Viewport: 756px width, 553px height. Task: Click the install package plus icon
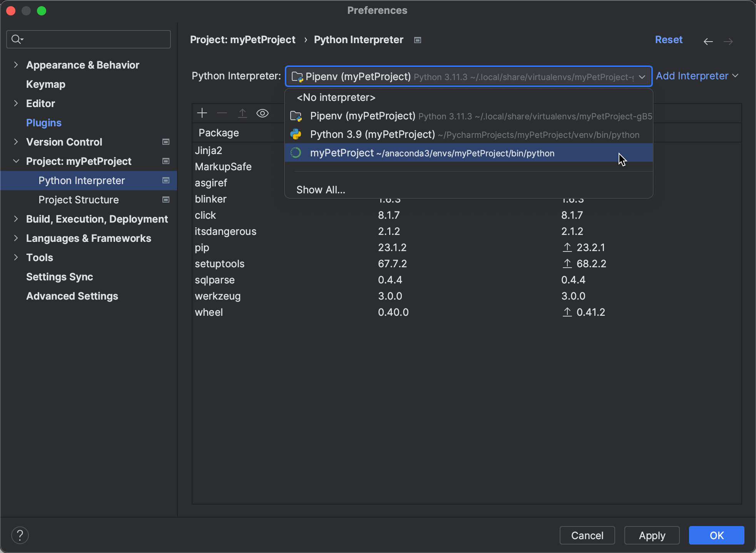click(x=202, y=113)
